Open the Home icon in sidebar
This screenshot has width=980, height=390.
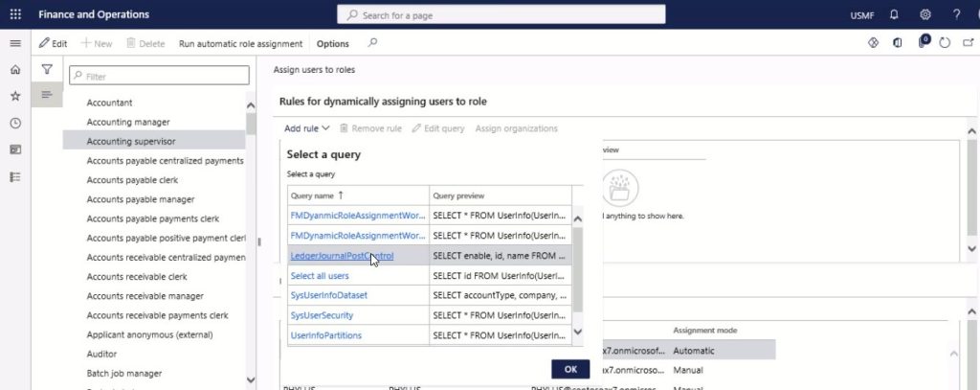click(15, 70)
